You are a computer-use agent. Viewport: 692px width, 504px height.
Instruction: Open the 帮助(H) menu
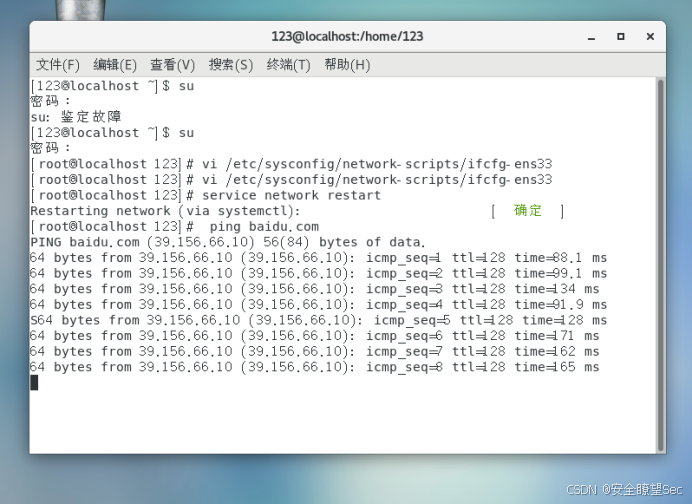[347, 65]
